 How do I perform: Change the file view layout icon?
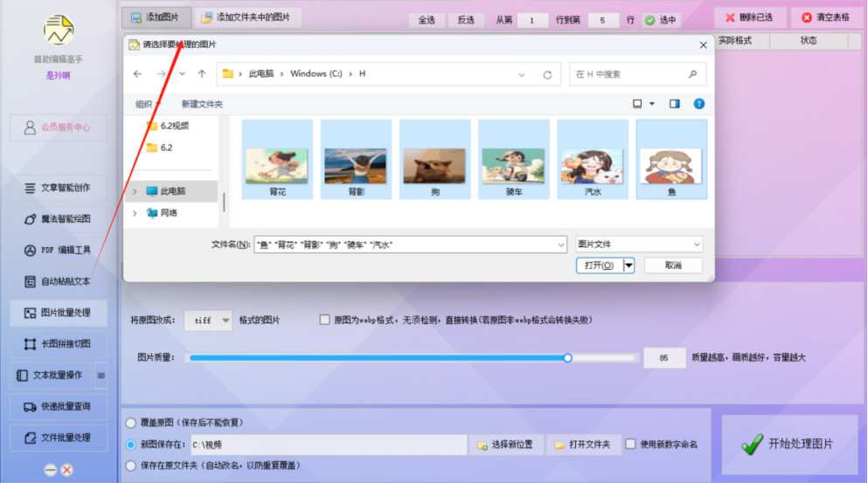[637, 103]
